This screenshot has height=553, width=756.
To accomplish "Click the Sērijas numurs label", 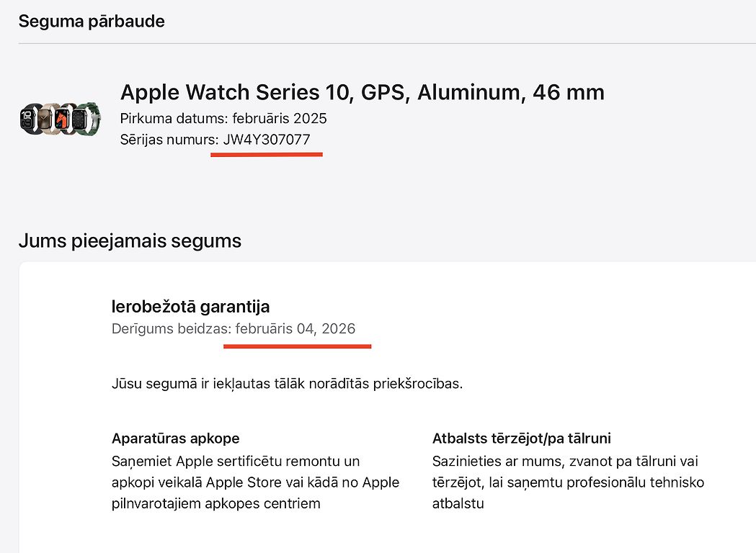I will 169,139.
